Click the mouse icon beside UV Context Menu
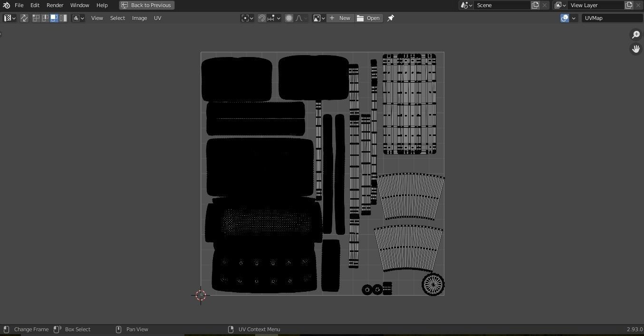 (x=231, y=329)
